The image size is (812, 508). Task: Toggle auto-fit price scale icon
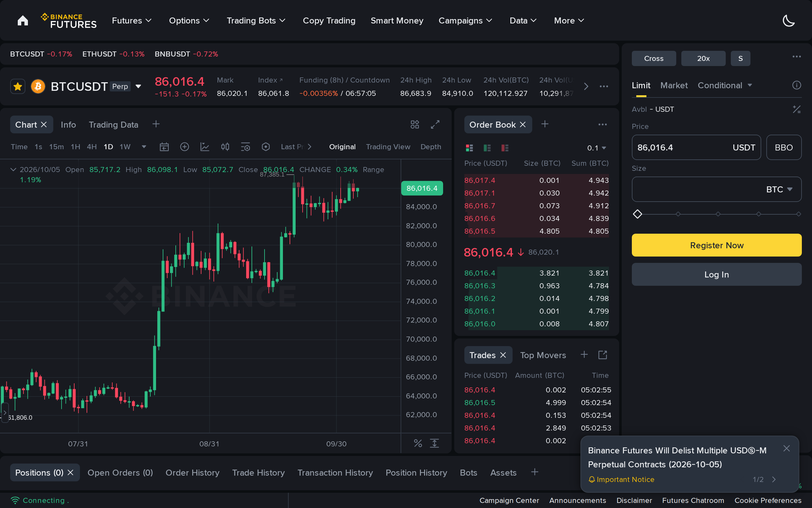click(x=435, y=444)
